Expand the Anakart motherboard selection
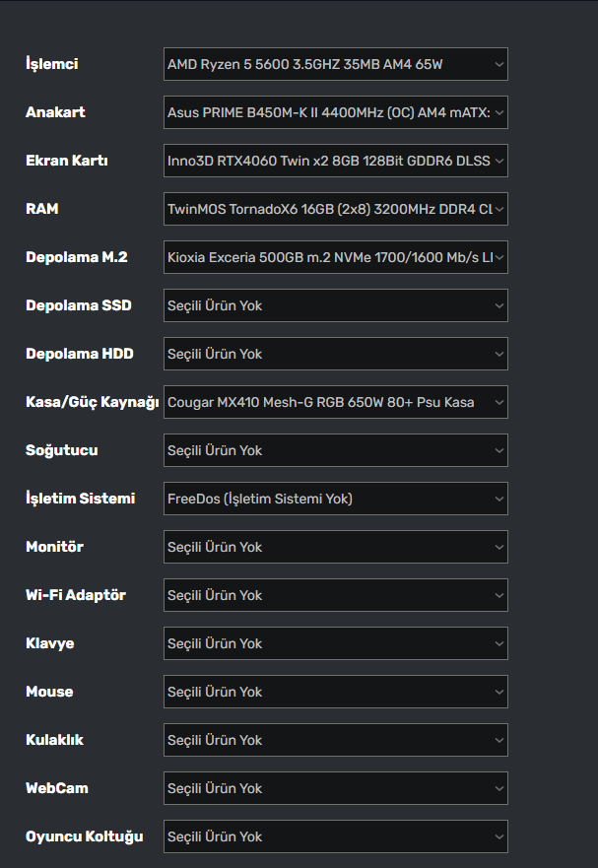This screenshot has width=598, height=868. pos(335,112)
